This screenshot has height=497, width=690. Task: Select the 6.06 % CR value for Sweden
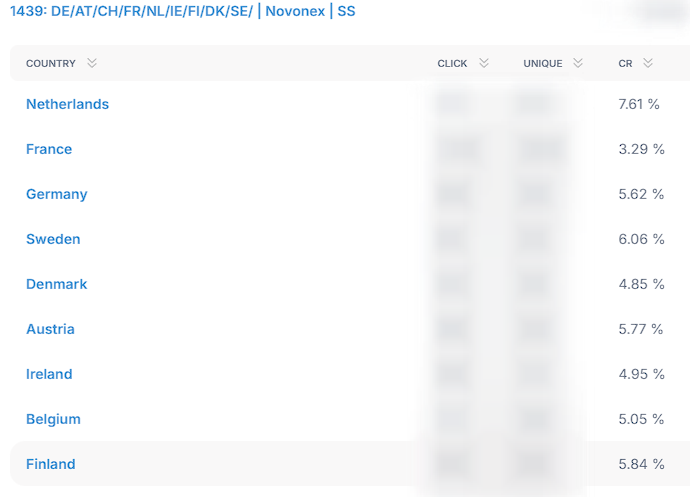(x=642, y=239)
